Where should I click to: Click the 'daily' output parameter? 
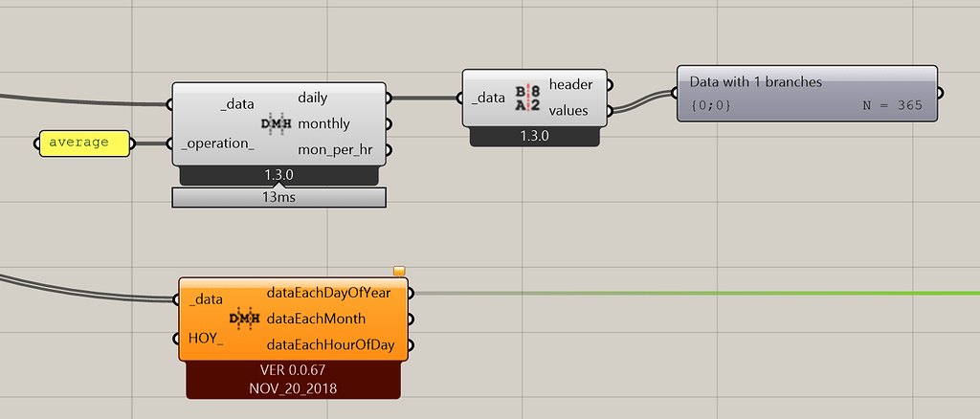[x=313, y=98]
